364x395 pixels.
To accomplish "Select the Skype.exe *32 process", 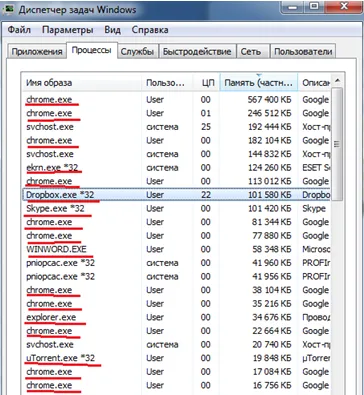I will (x=177, y=208).
